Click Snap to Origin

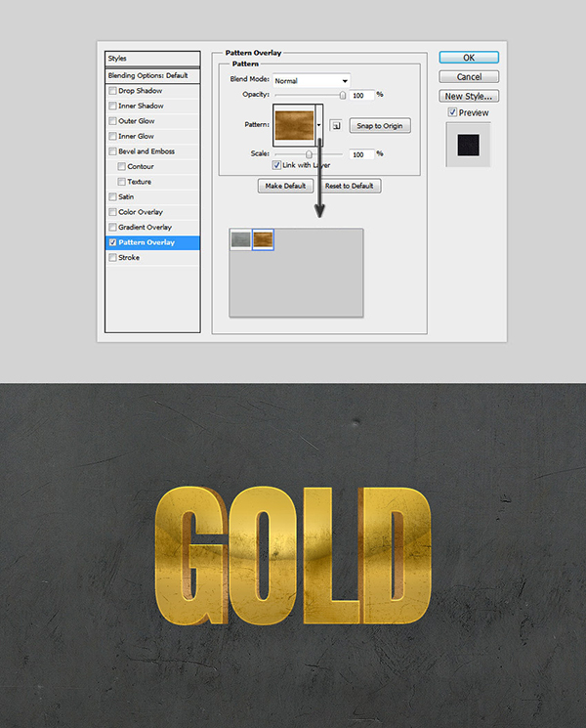380,125
